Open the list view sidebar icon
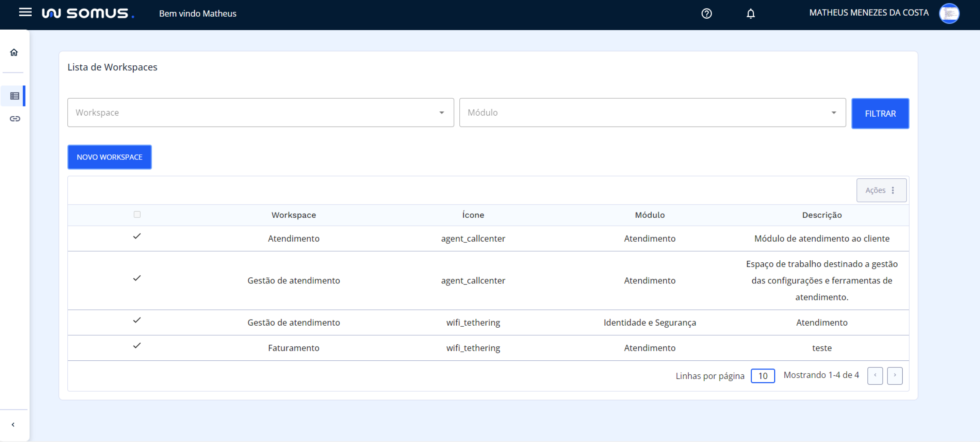 14,96
